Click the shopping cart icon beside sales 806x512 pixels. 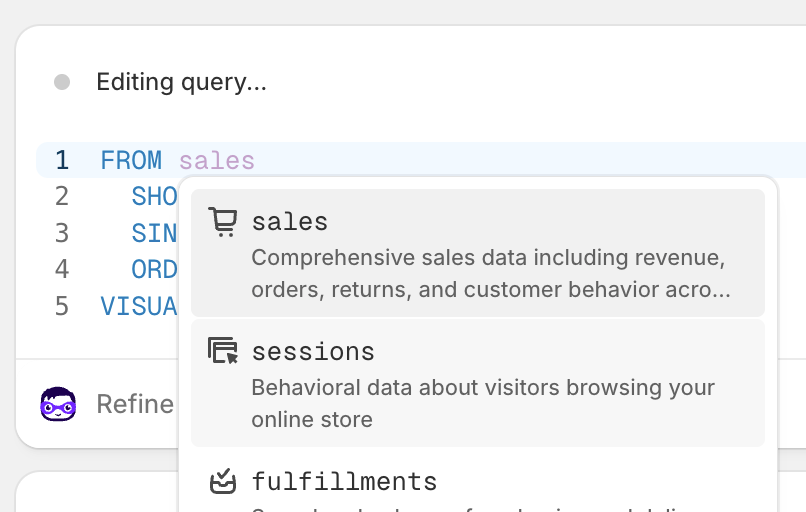pos(222,221)
